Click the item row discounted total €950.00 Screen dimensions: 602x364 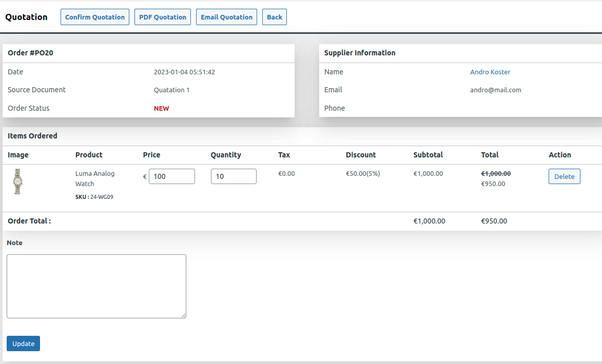coord(493,184)
